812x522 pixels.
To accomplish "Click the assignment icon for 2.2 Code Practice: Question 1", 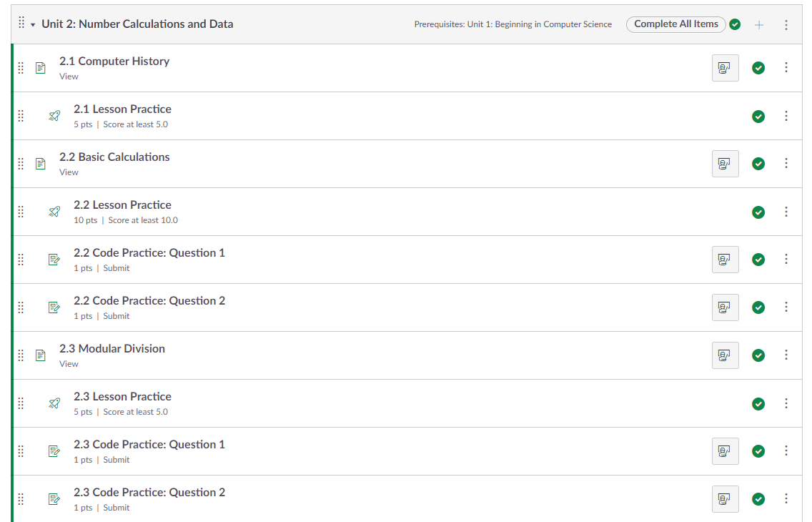I will (x=54, y=260).
